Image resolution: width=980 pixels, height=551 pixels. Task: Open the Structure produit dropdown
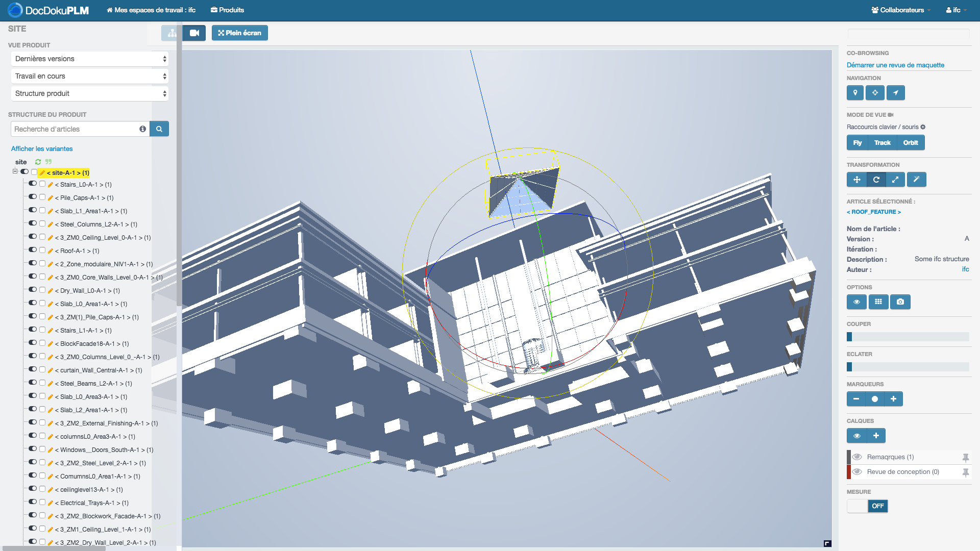point(90,94)
